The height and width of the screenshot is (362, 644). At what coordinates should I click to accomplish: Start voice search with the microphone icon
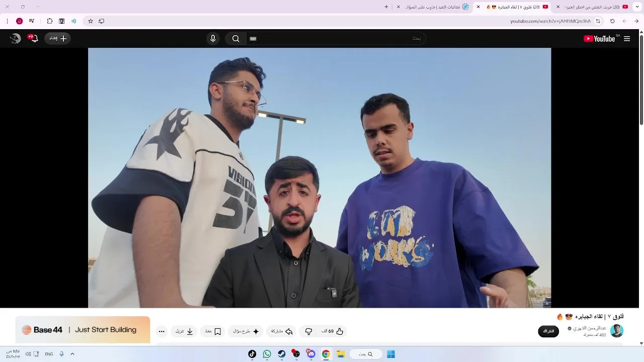pos(213,39)
